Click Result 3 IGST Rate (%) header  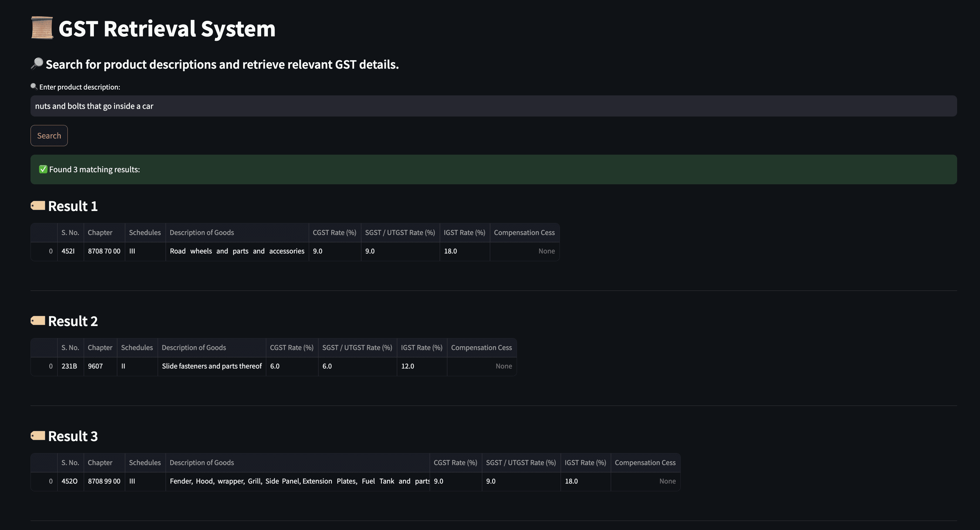click(585, 463)
